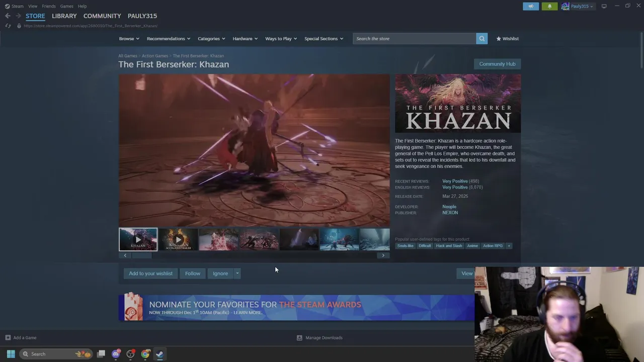Switch to the LIBRARY tab
The width and height of the screenshot is (644, 362).
(64, 16)
